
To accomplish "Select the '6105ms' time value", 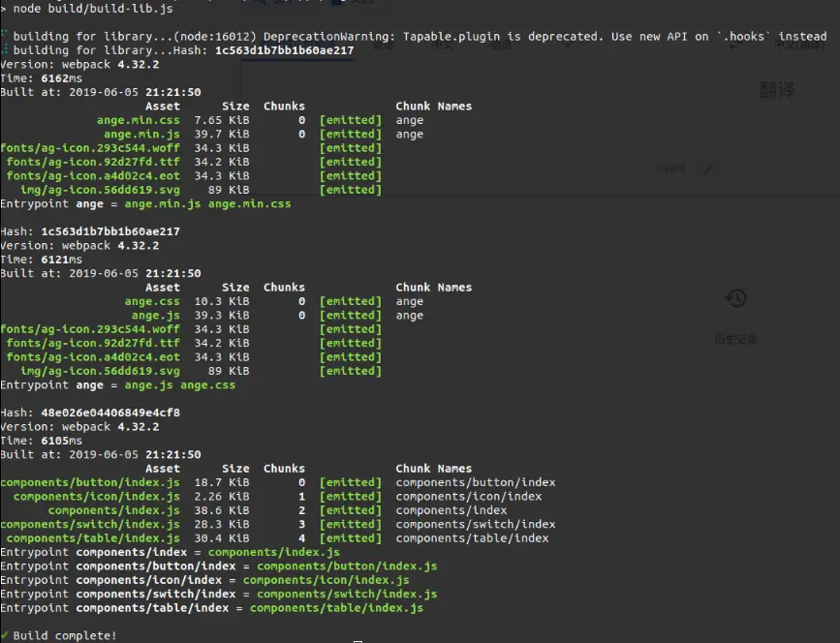I will [x=62, y=440].
